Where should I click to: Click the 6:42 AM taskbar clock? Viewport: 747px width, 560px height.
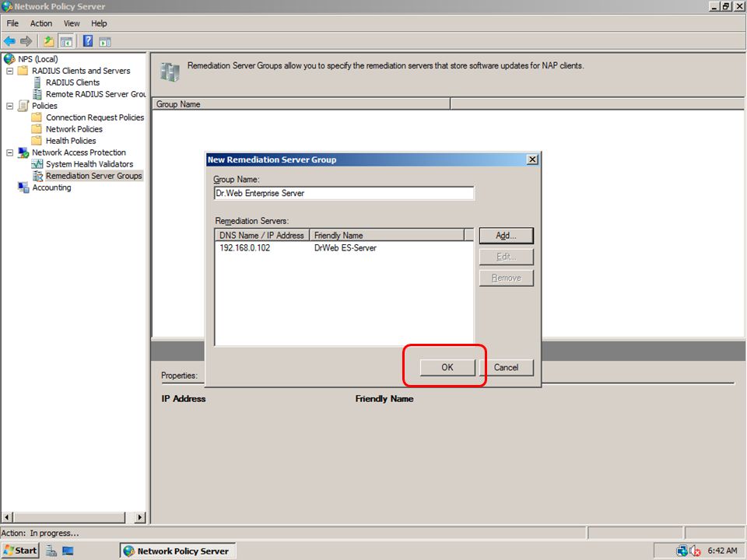(722, 551)
